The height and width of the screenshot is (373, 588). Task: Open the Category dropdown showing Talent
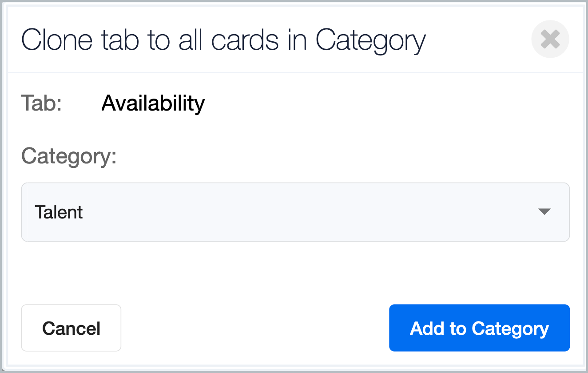pyautogui.click(x=295, y=212)
